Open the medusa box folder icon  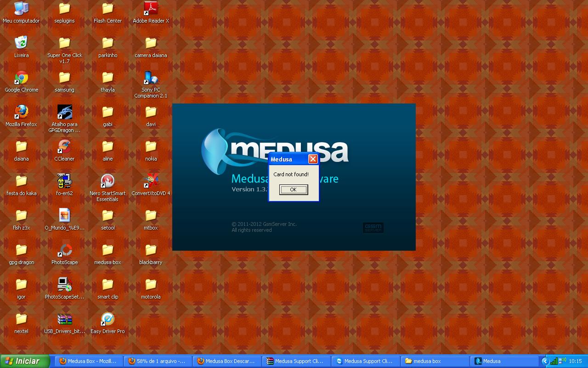pyautogui.click(x=107, y=250)
